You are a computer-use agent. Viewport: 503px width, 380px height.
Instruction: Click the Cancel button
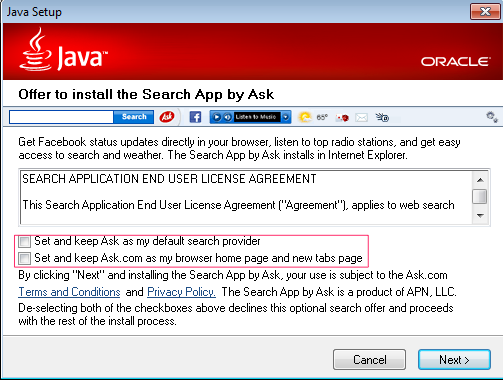pos(369,360)
